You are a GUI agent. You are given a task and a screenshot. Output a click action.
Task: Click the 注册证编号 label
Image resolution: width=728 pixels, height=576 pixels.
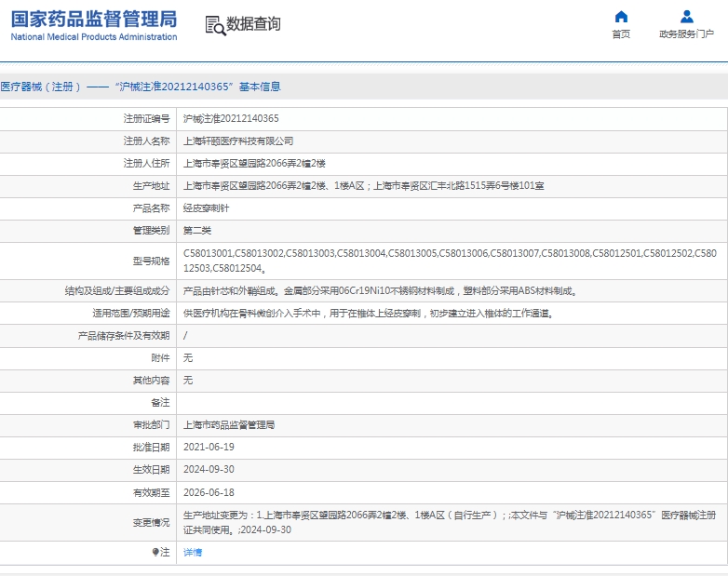(147, 119)
